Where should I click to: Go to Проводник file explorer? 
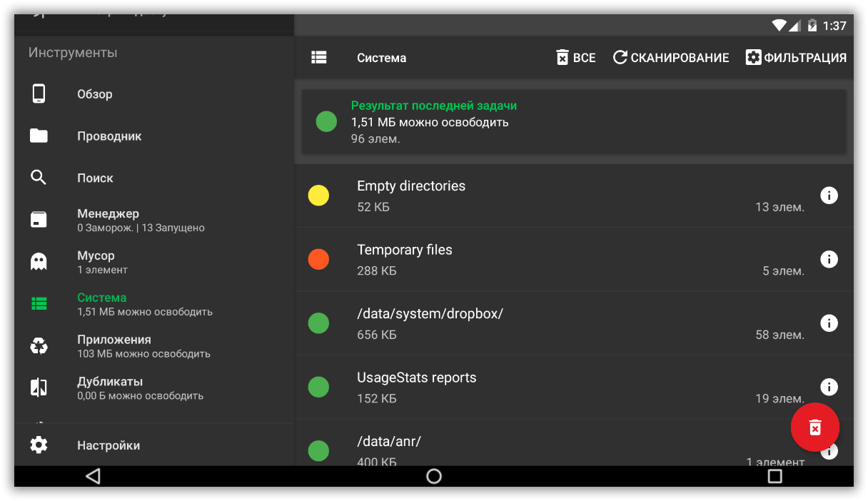(109, 136)
